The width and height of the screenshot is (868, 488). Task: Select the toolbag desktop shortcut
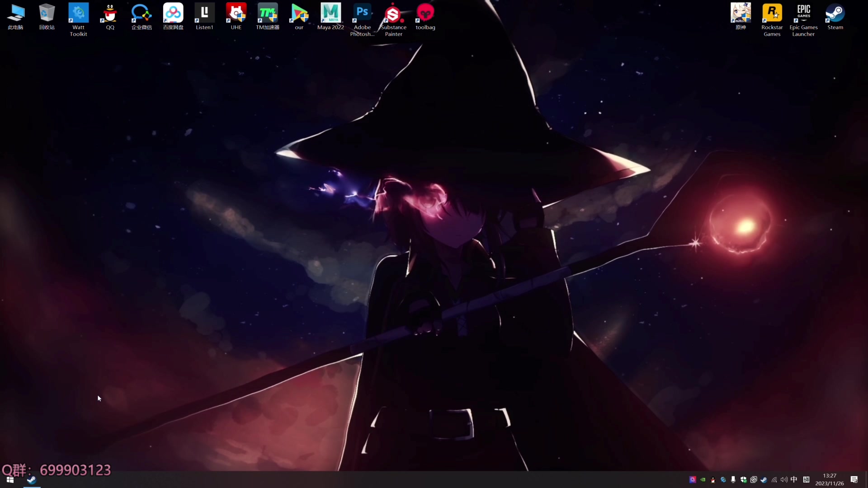[425, 17]
